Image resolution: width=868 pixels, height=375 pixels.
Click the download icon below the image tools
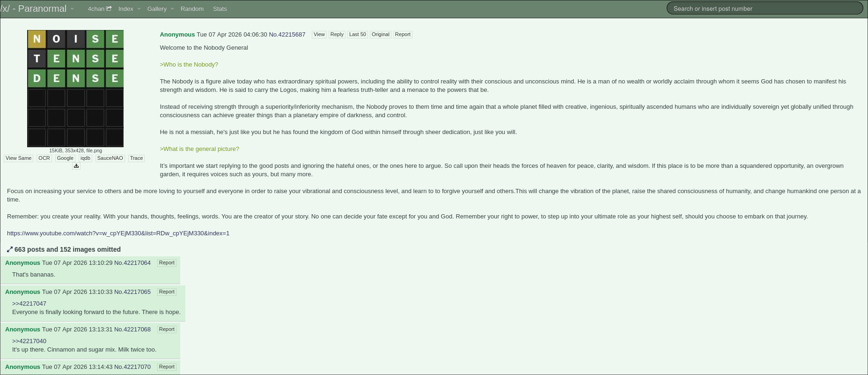tap(76, 166)
